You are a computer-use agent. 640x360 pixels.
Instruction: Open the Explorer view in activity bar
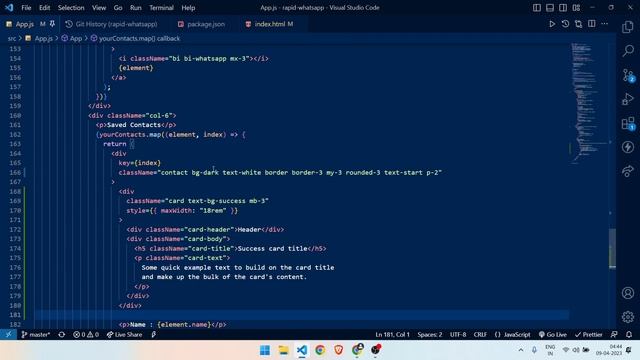click(x=628, y=27)
